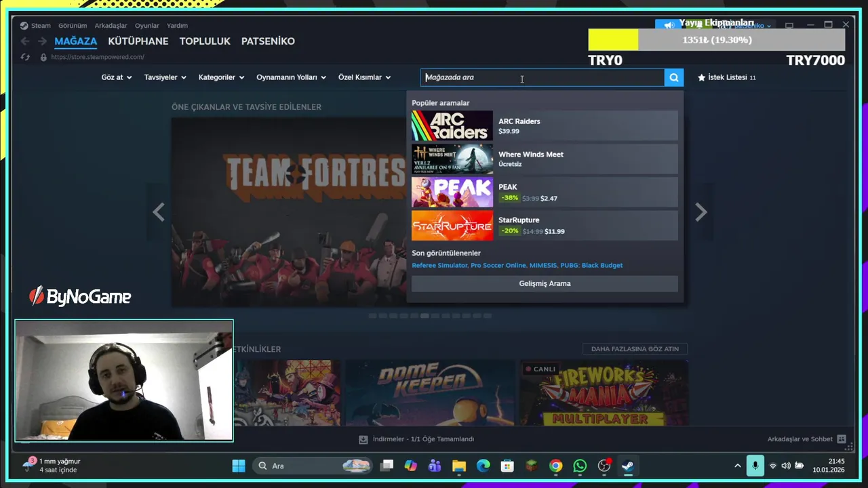Show the next featured carousel item
This screenshot has height=488, width=868.
701,212
